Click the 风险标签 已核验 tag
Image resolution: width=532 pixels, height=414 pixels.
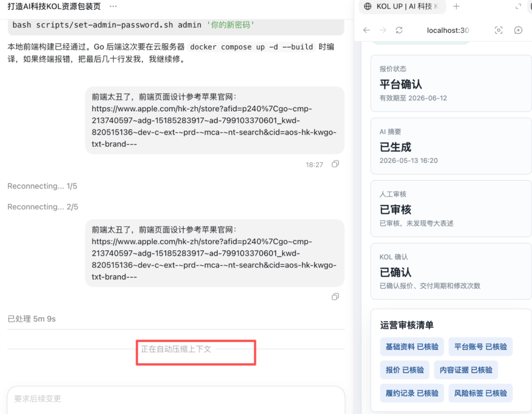point(480,393)
